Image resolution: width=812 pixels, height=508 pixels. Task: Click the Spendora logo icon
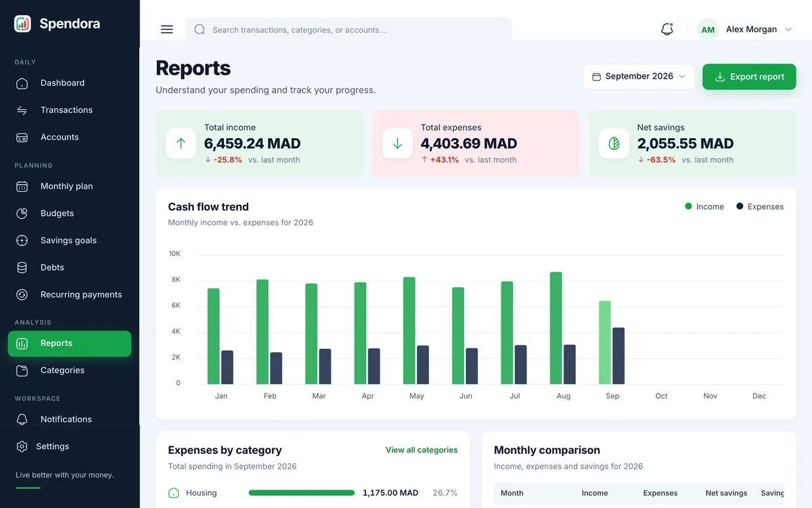click(22, 24)
